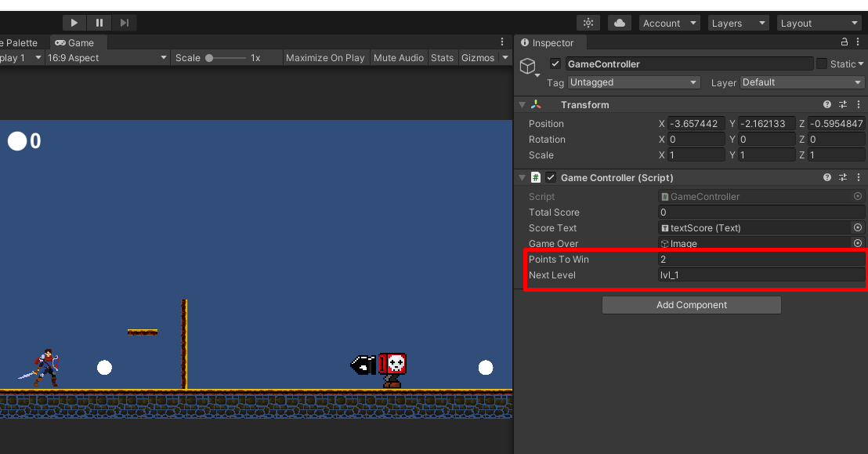Collapse the Game Controller script component
Image resolution: width=868 pixels, height=454 pixels.
[522, 178]
